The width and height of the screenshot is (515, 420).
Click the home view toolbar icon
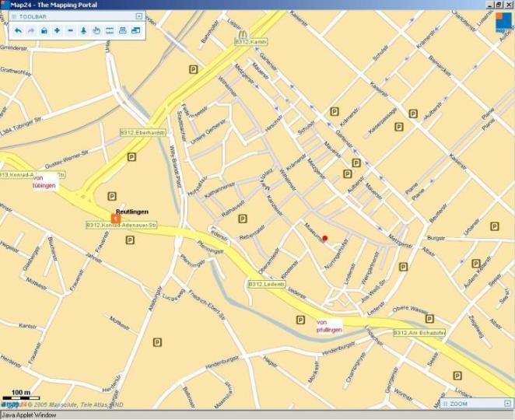[44, 30]
